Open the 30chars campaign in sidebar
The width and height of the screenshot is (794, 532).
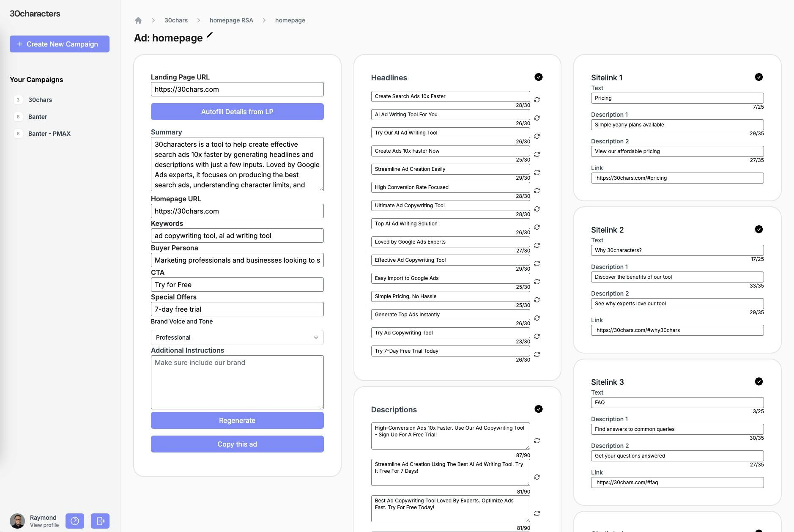tap(40, 100)
